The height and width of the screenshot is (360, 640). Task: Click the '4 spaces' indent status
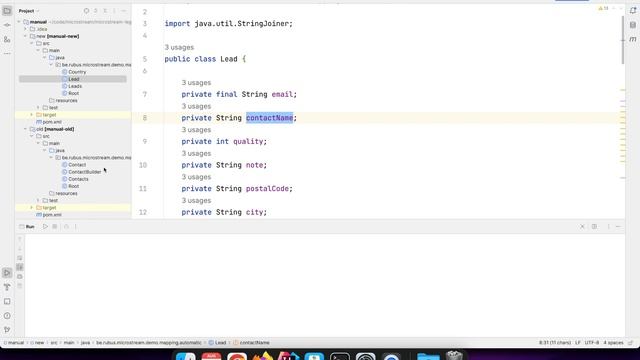613,343
